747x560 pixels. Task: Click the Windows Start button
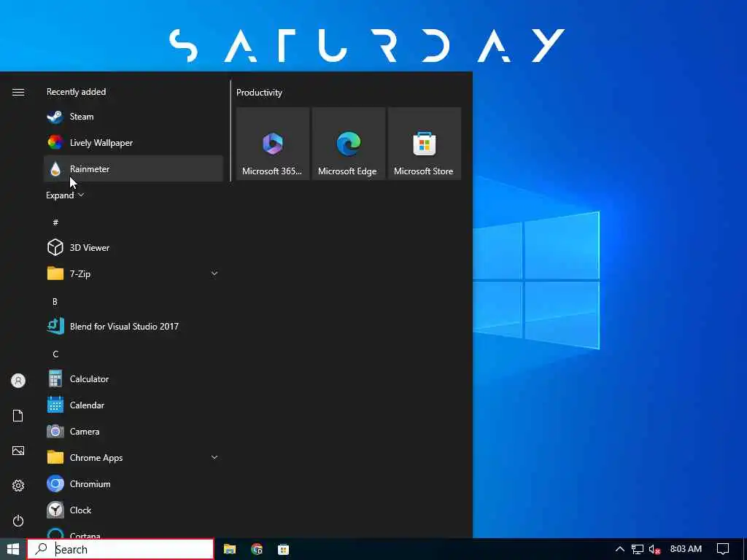coord(13,549)
